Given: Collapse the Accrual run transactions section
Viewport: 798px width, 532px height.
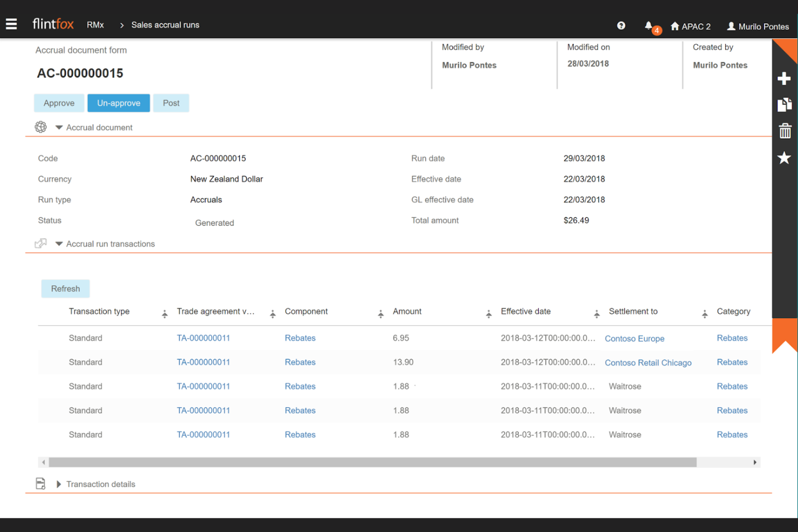Looking at the screenshot, I should coord(59,244).
